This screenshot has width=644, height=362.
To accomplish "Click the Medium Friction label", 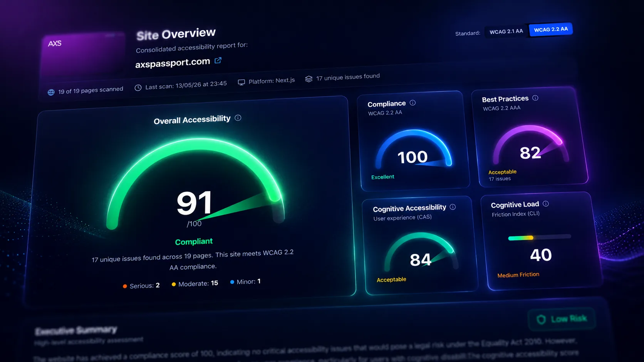I will (x=518, y=275).
